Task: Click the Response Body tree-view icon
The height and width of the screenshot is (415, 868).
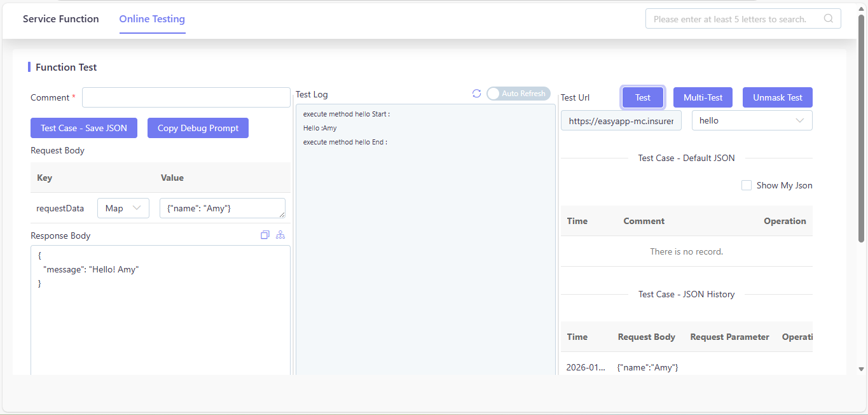Action: point(280,235)
